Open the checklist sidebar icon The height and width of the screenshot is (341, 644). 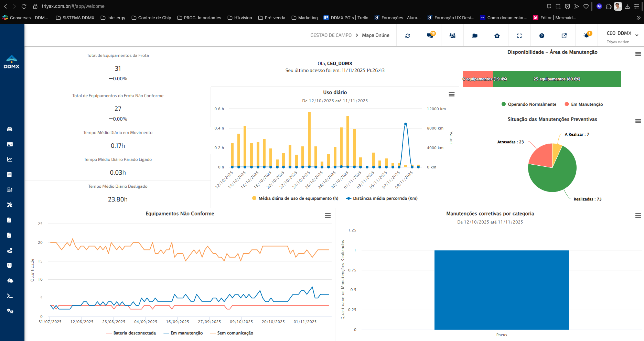click(10, 174)
